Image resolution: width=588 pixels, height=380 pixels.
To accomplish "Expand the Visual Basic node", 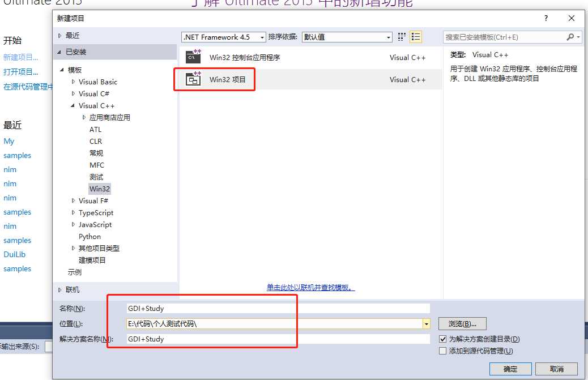I will click(73, 82).
